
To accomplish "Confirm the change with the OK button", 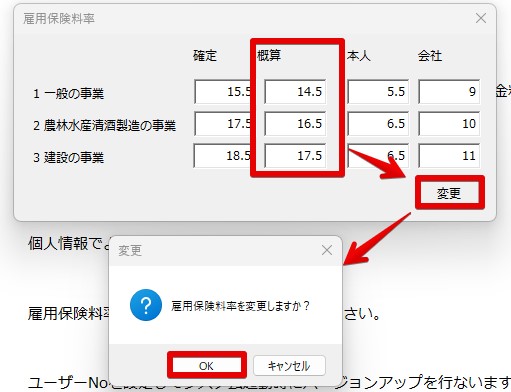I will point(206,366).
